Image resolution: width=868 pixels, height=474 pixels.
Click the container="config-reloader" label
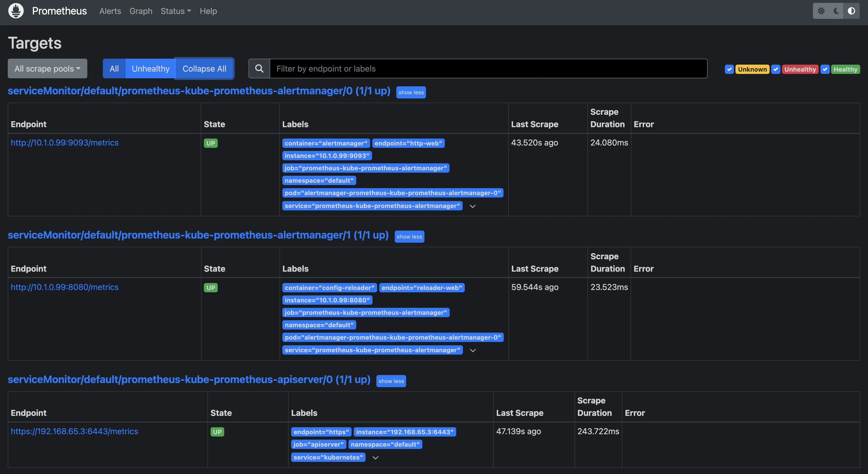pyautogui.click(x=330, y=288)
